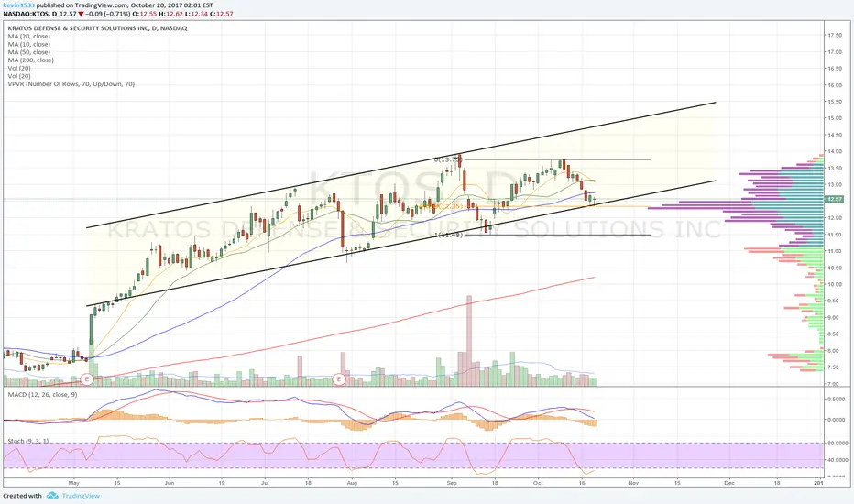Open the kevin1533 author profile link
Image resolution: width=854 pixels, height=504 pixels.
19,5
